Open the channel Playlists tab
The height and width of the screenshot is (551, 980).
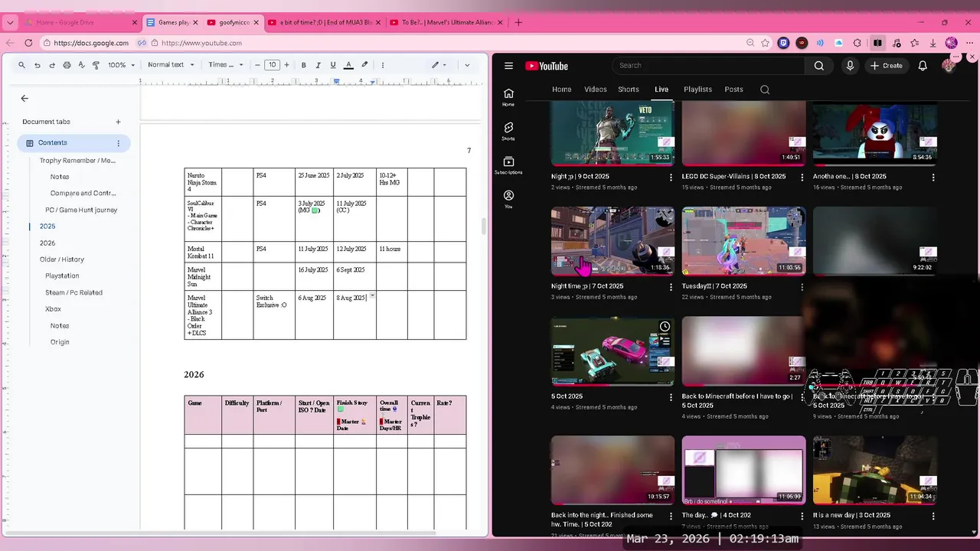(697, 90)
